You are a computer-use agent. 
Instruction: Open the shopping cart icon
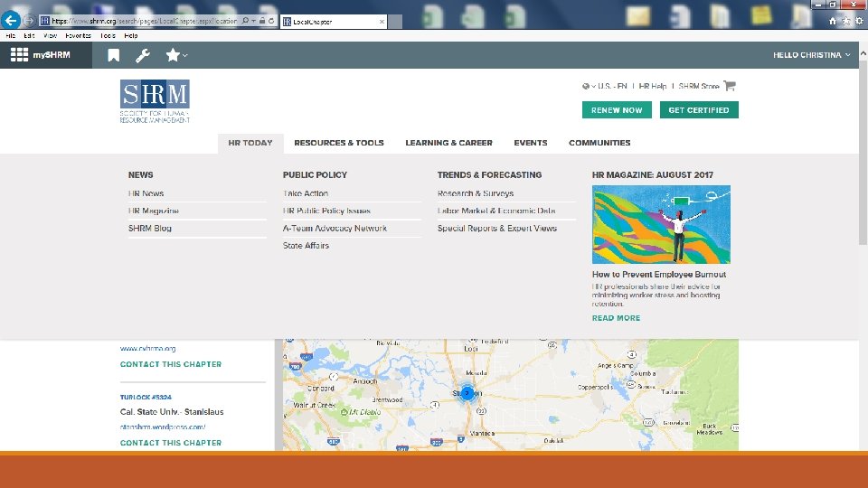(x=730, y=86)
